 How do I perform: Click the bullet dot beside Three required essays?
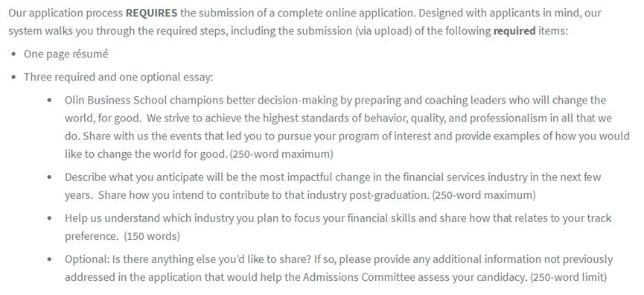(x=14, y=77)
